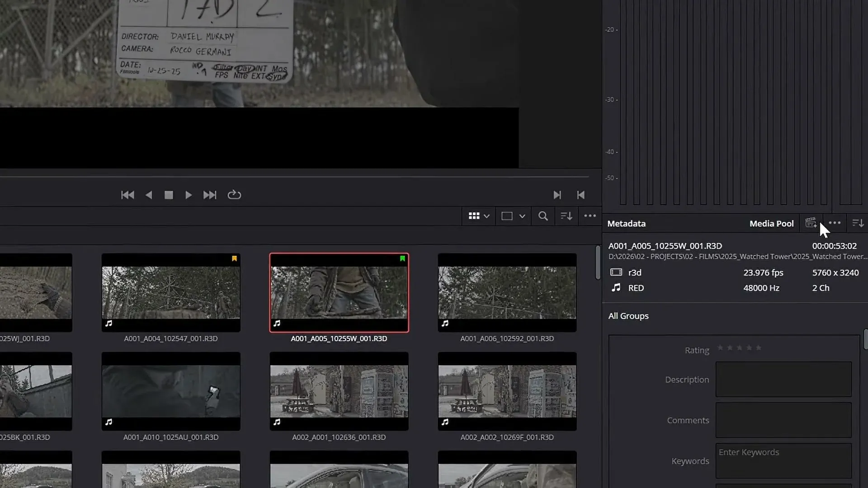
Task: Go to the In point marker
Action: click(581, 195)
